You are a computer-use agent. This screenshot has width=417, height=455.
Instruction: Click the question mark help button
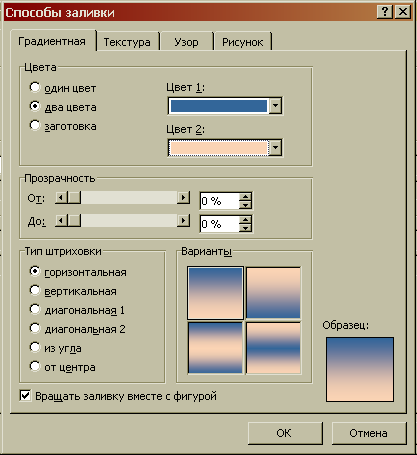point(385,12)
